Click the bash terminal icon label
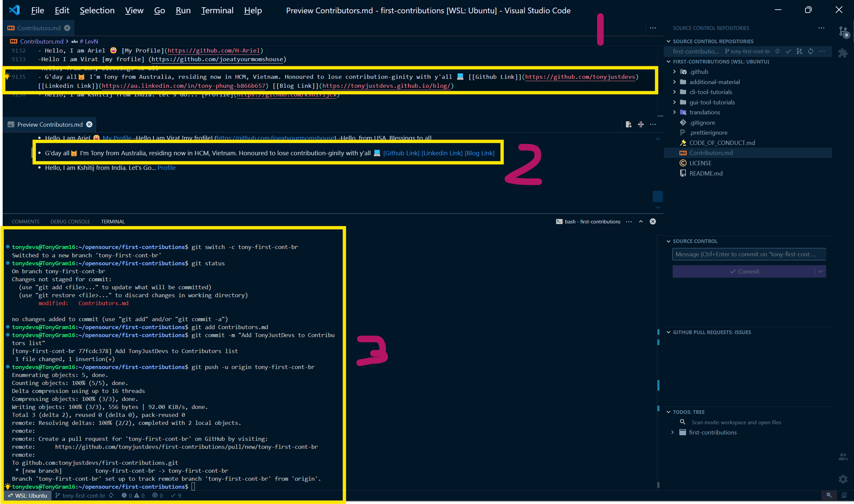The width and height of the screenshot is (854, 504). tap(588, 221)
